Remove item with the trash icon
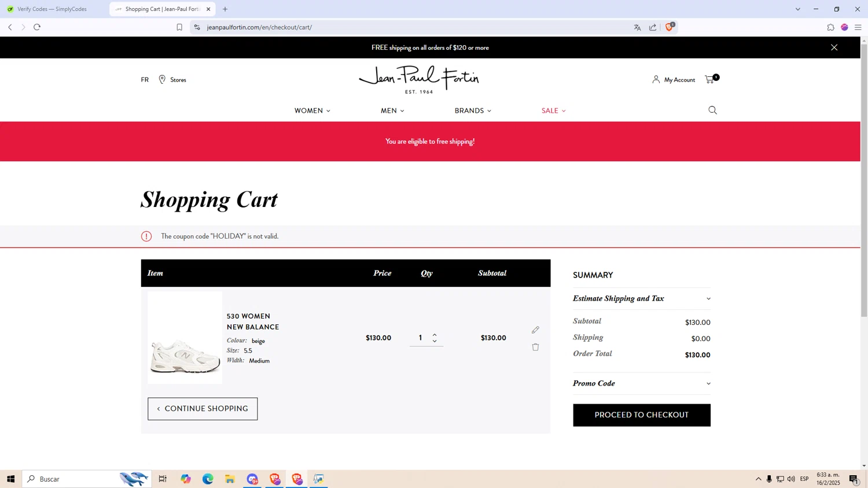 point(535,347)
